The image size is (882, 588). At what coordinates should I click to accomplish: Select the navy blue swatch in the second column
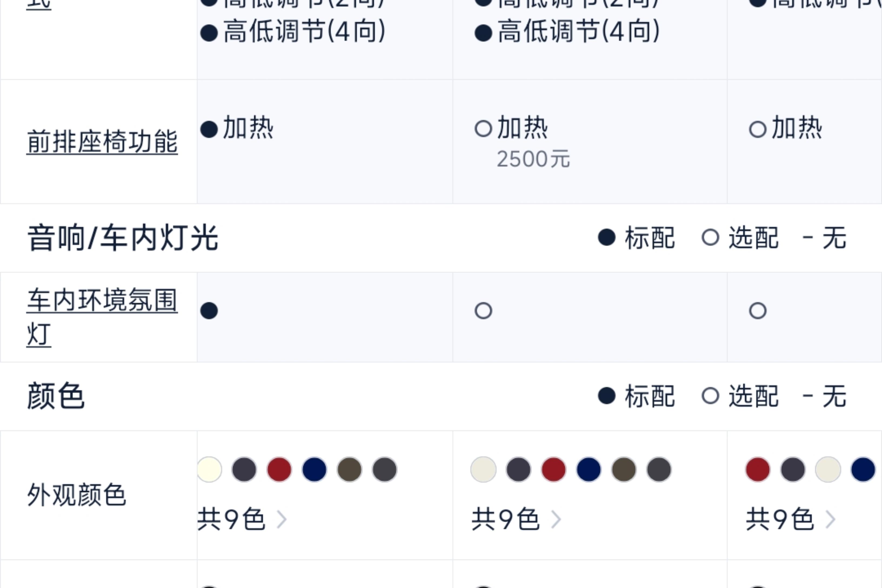(x=589, y=469)
